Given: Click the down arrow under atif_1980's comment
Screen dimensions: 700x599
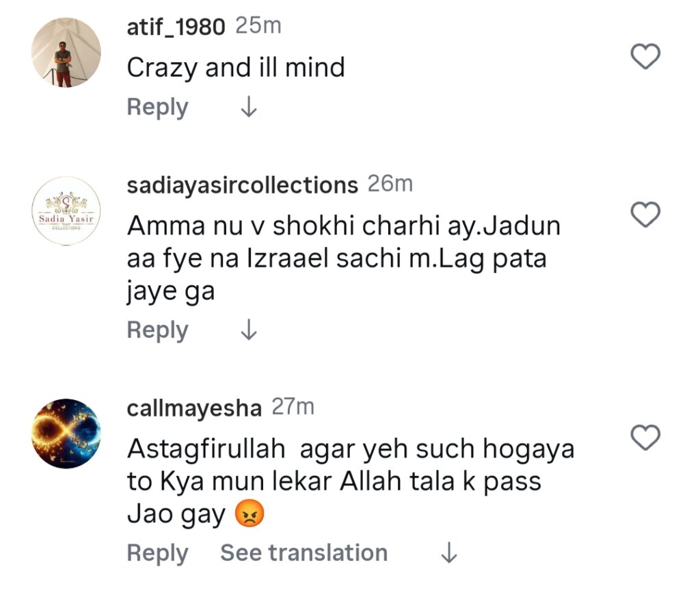Looking at the screenshot, I should click(x=249, y=107).
